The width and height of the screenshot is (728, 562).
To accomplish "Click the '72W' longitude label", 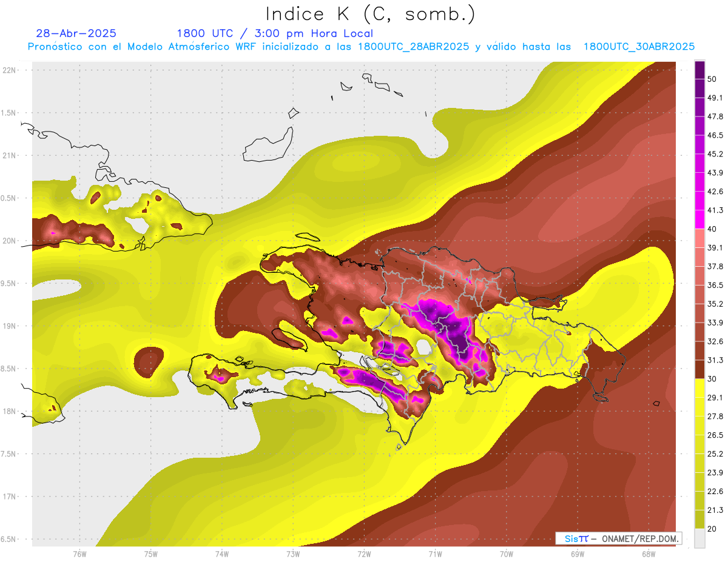I will [363, 554].
